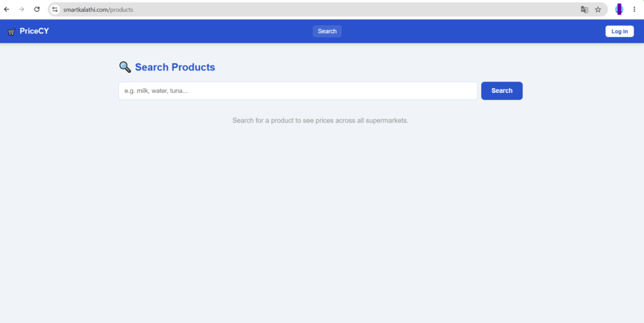
Task: Click the magnifying glass icon beside Search Products
Action: [x=125, y=67]
